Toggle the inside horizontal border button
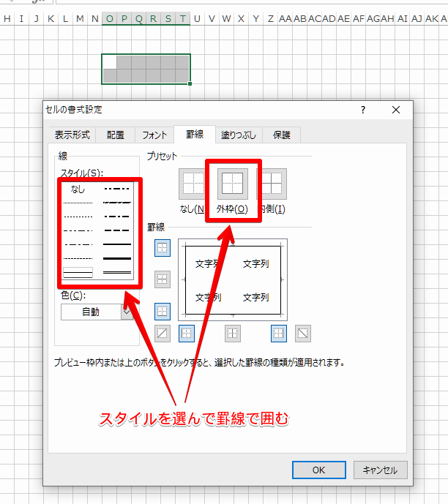 (x=163, y=279)
